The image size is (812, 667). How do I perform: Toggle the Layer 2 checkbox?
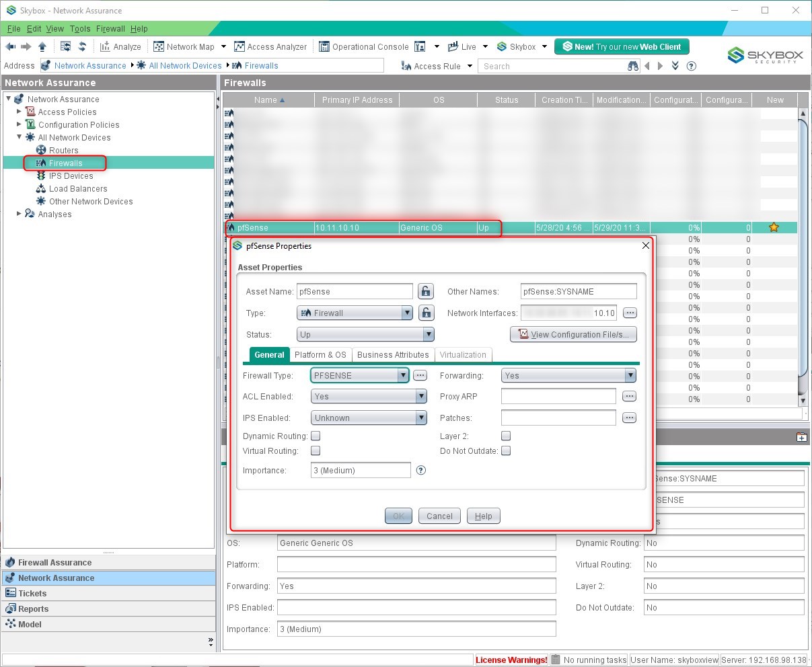pyautogui.click(x=506, y=436)
